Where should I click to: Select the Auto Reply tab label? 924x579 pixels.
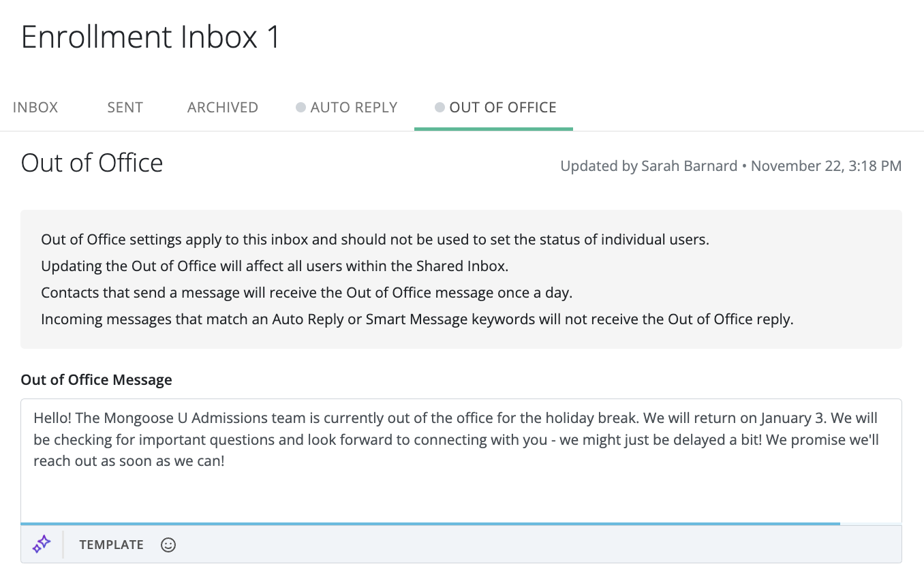coord(354,108)
